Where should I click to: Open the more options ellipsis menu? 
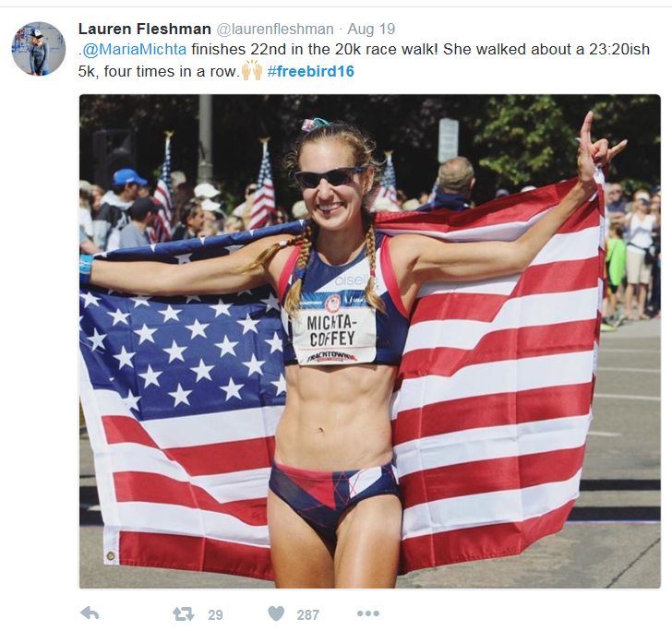(367, 613)
